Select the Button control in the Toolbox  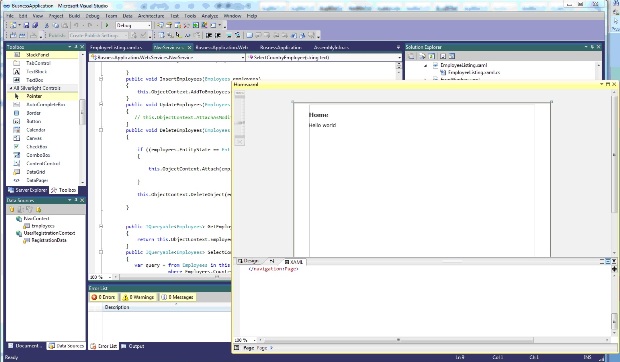[x=42, y=121]
